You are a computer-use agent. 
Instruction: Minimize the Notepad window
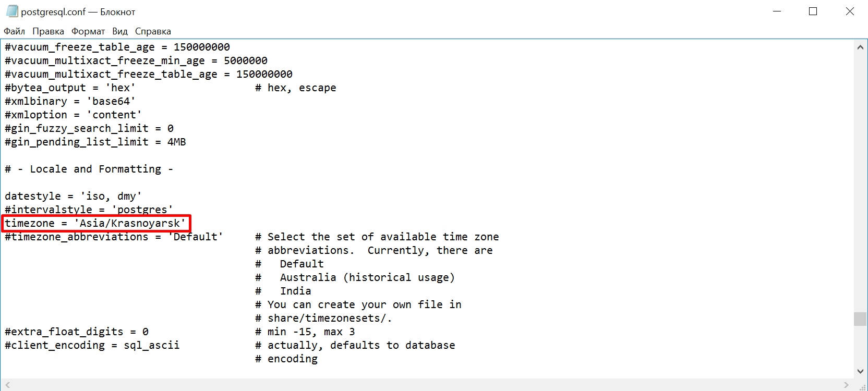click(777, 11)
